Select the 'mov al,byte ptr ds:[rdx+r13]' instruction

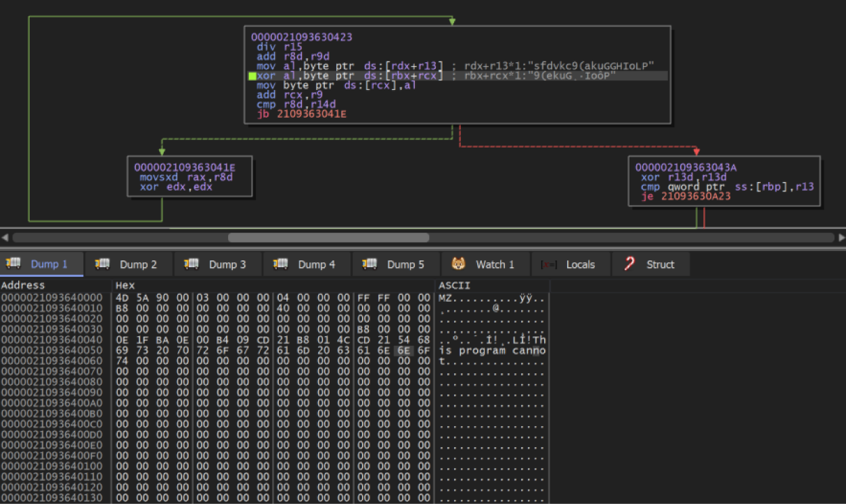[x=350, y=66]
